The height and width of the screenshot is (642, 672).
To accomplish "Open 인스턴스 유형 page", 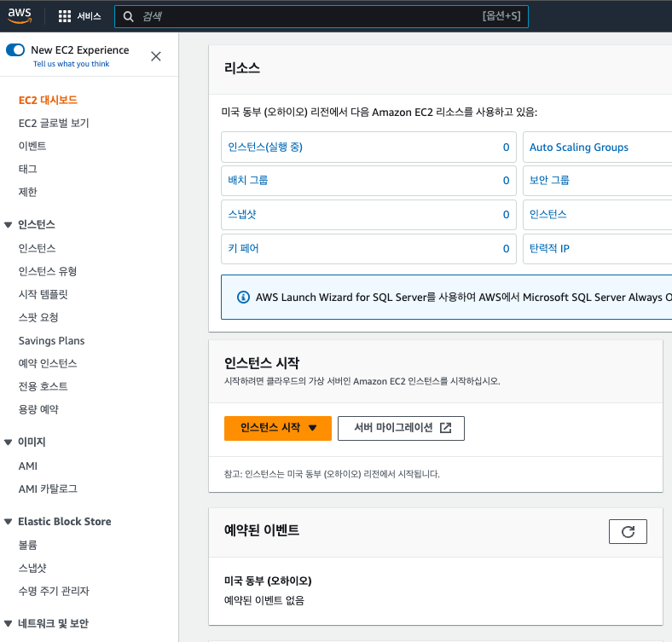I will (48, 271).
